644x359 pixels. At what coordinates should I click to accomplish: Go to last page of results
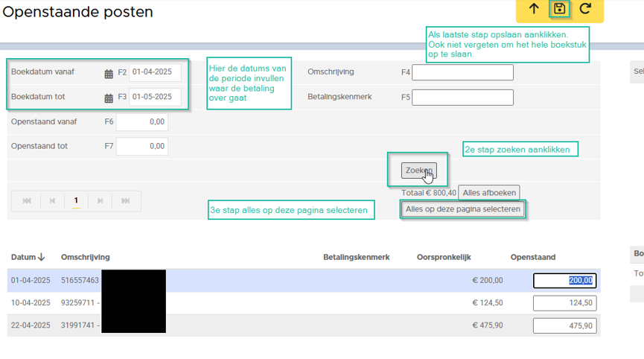pyautogui.click(x=126, y=201)
